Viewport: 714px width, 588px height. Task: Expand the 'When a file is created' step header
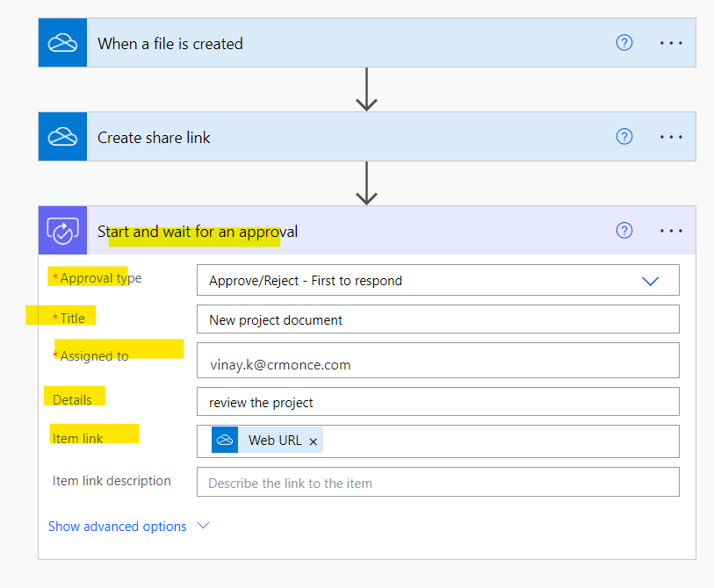click(x=367, y=43)
